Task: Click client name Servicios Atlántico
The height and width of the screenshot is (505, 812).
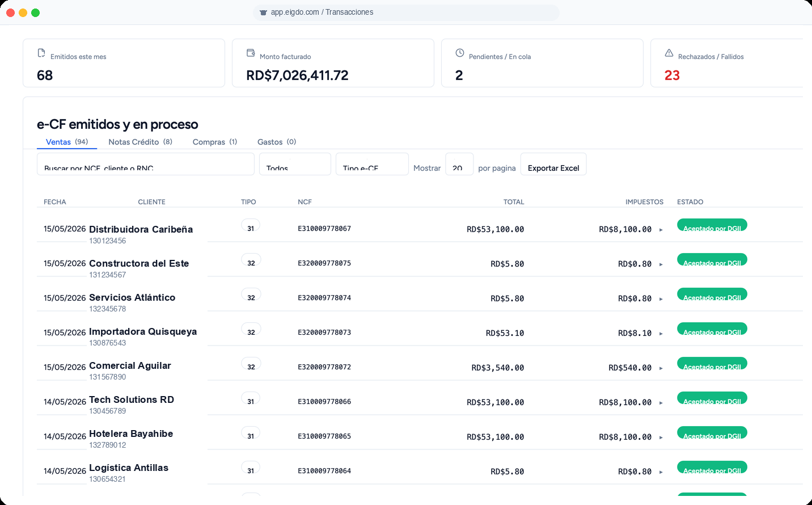Action: (132, 297)
